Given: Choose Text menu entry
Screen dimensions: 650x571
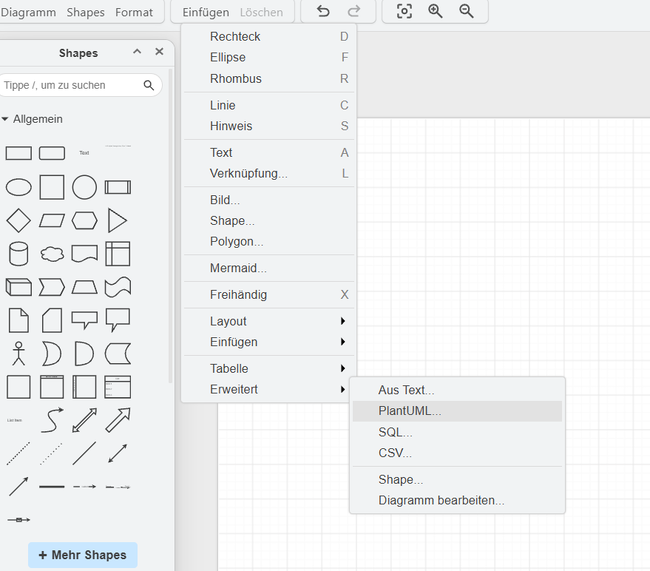Looking at the screenshot, I should pyautogui.click(x=269, y=153).
